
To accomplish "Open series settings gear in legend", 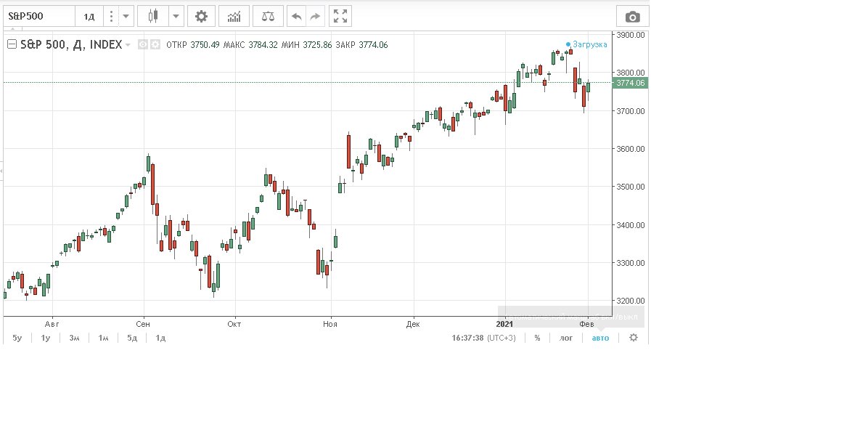I will (x=155, y=45).
